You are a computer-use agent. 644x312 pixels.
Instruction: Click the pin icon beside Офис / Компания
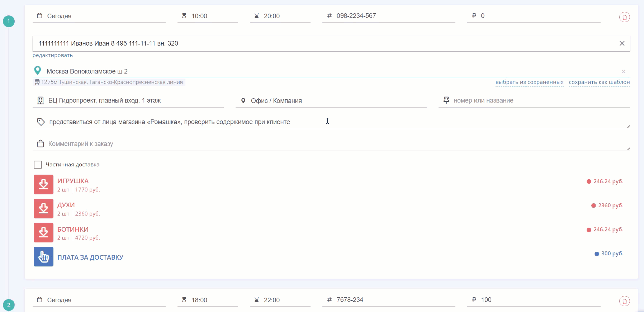click(x=243, y=101)
